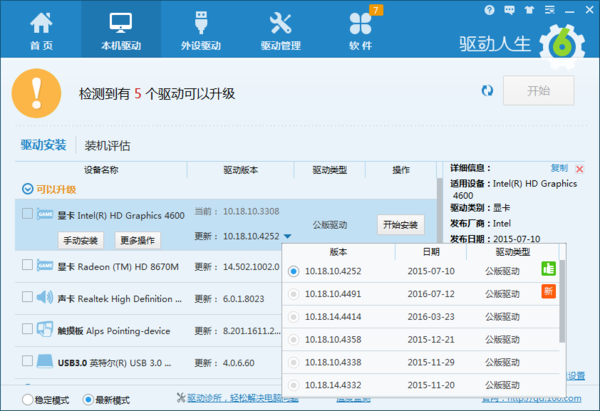Click the USB3.0 device icon
This screenshot has width=600, height=411.
pos(45,361)
